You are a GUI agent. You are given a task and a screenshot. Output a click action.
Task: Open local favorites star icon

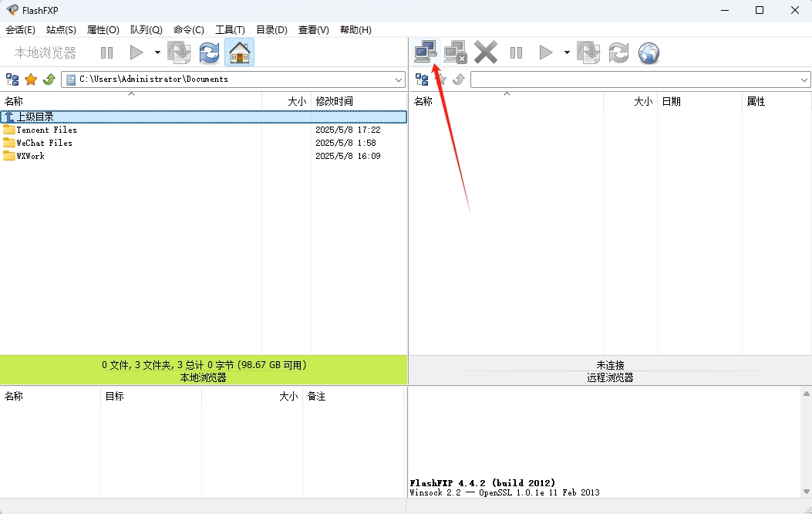tap(30, 79)
